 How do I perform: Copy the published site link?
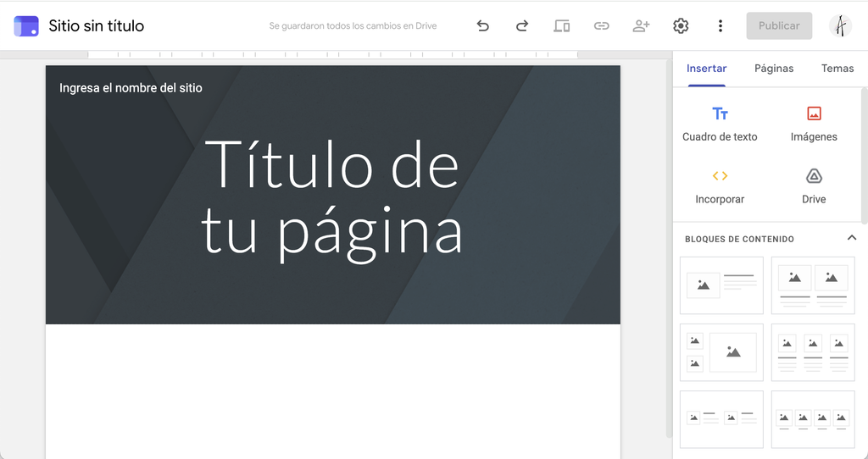601,26
